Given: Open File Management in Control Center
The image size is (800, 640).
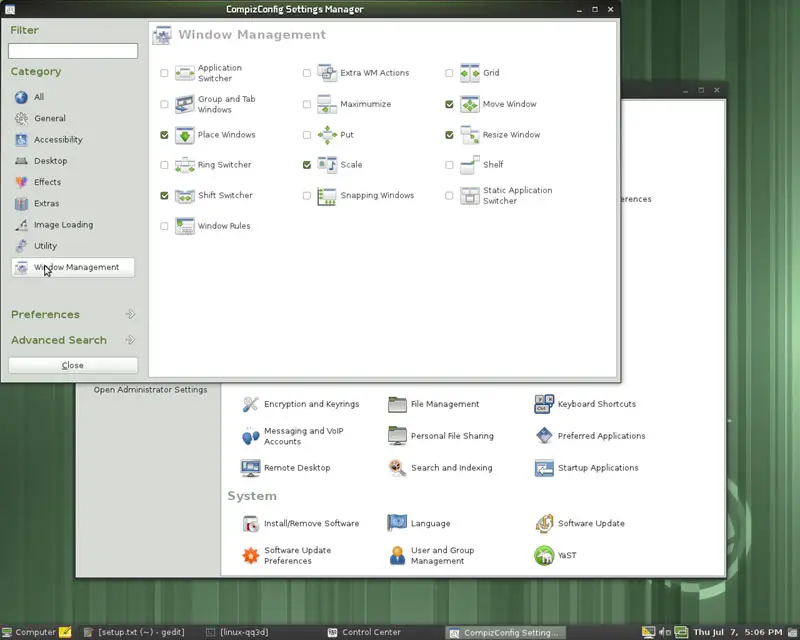Looking at the screenshot, I should [x=433, y=404].
